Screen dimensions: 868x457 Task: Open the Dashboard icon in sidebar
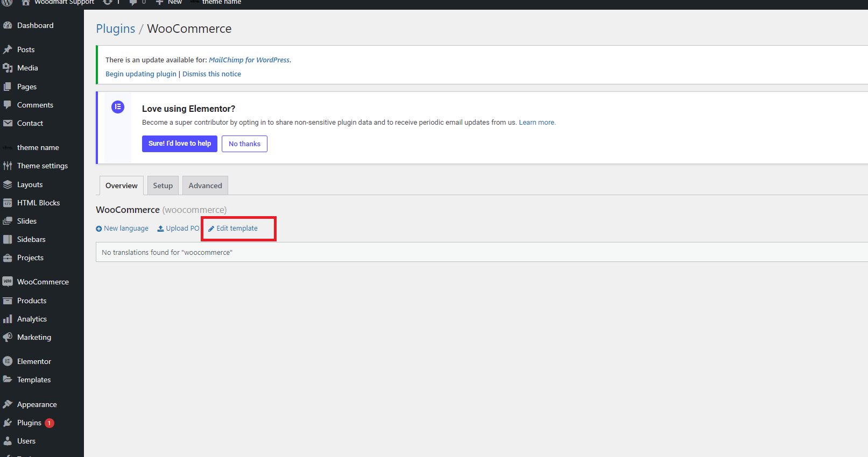8,25
